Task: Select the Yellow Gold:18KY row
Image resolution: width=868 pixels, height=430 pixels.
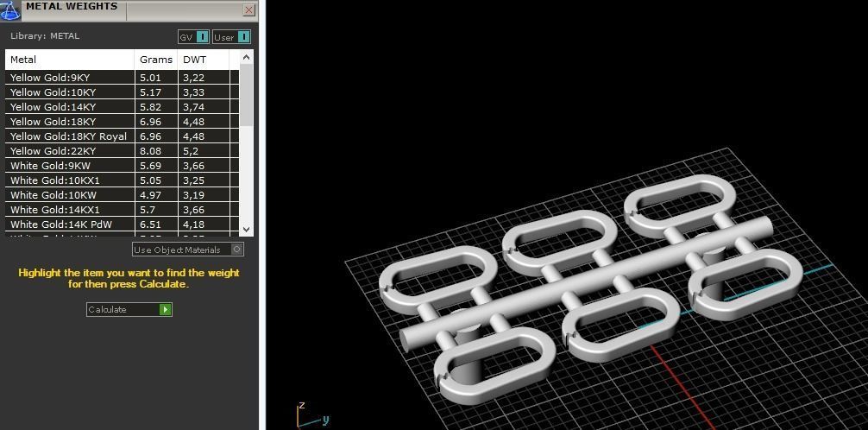Action: (x=122, y=122)
